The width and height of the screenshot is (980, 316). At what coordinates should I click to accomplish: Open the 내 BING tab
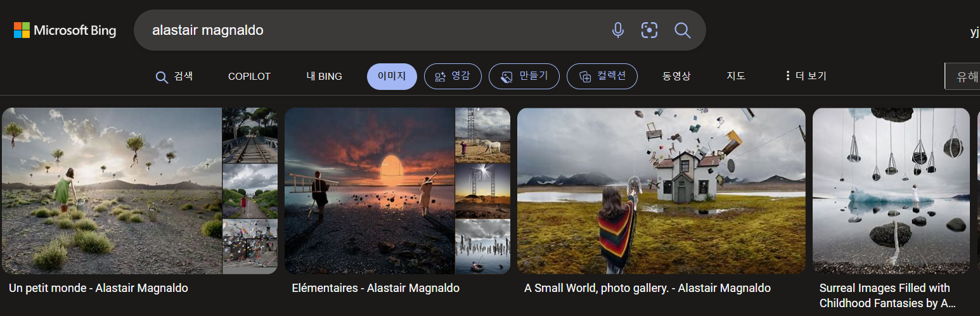(x=324, y=77)
